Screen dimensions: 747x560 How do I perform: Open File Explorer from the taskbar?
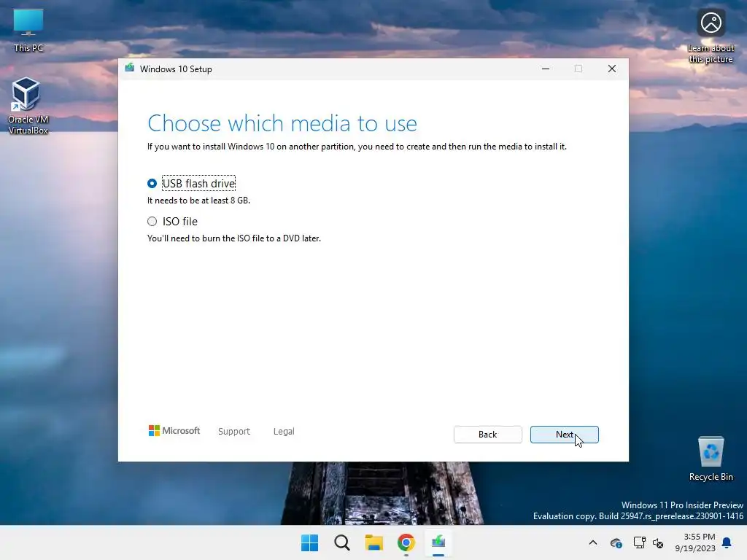point(374,542)
